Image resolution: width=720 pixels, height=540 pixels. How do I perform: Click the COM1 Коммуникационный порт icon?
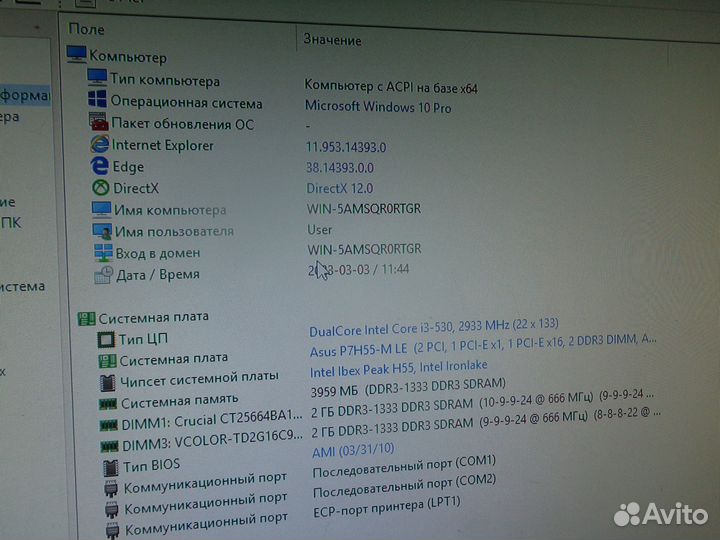[111, 488]
